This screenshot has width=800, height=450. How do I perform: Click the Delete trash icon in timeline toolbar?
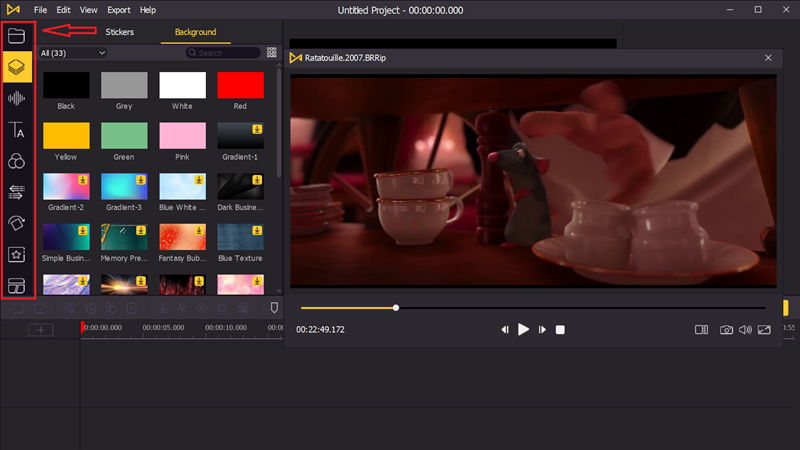(x=132, y=308)
